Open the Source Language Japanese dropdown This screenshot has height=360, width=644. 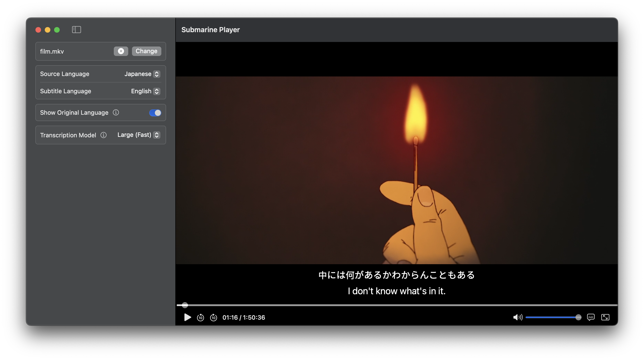(x=142, y=74)
